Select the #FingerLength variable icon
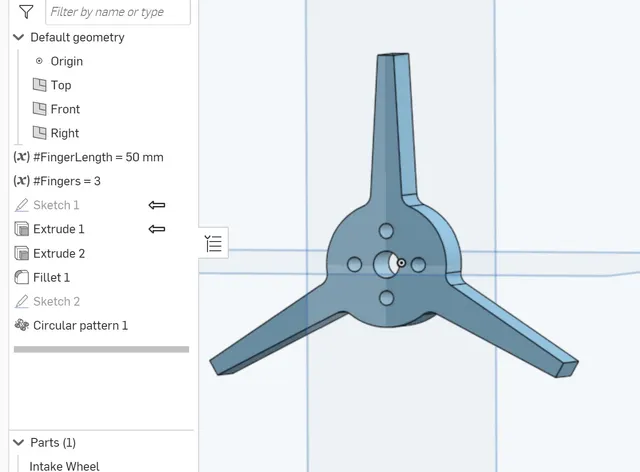Viewport: 640px width, 472px height. 21,157
